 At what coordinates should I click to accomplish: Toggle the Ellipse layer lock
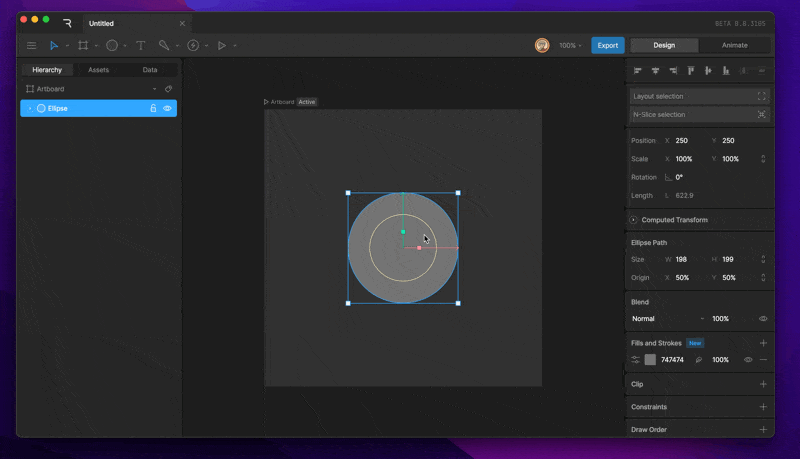pyautogui.click(x=153, y=108)
